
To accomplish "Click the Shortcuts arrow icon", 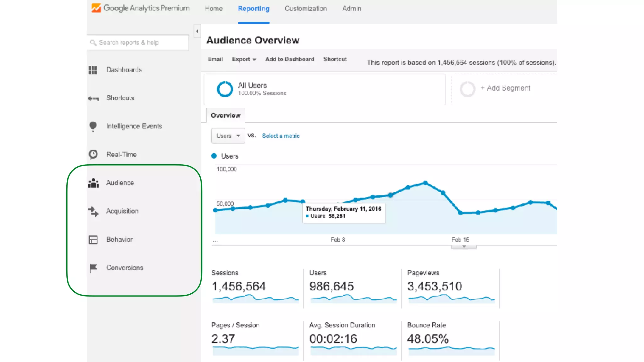I will point(93,99).
